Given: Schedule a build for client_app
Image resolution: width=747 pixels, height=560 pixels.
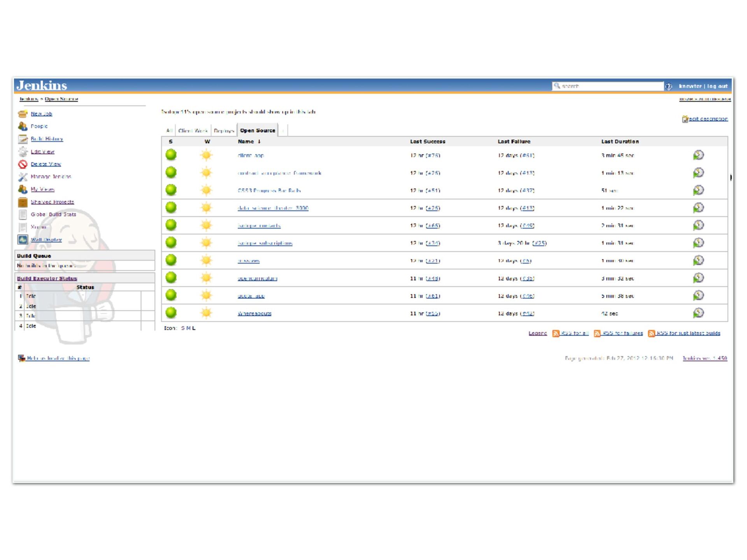Looking at the screenshot, I should tap(698, 155).
